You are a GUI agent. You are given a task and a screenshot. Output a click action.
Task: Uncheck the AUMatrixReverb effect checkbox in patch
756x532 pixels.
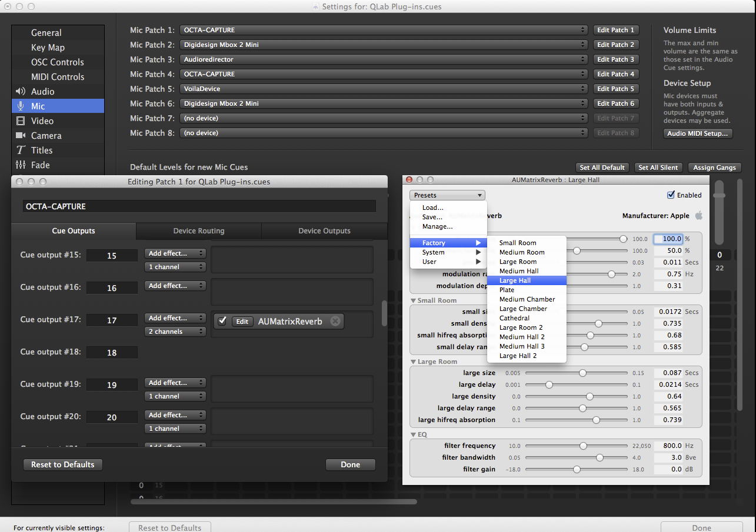point(222,321)
